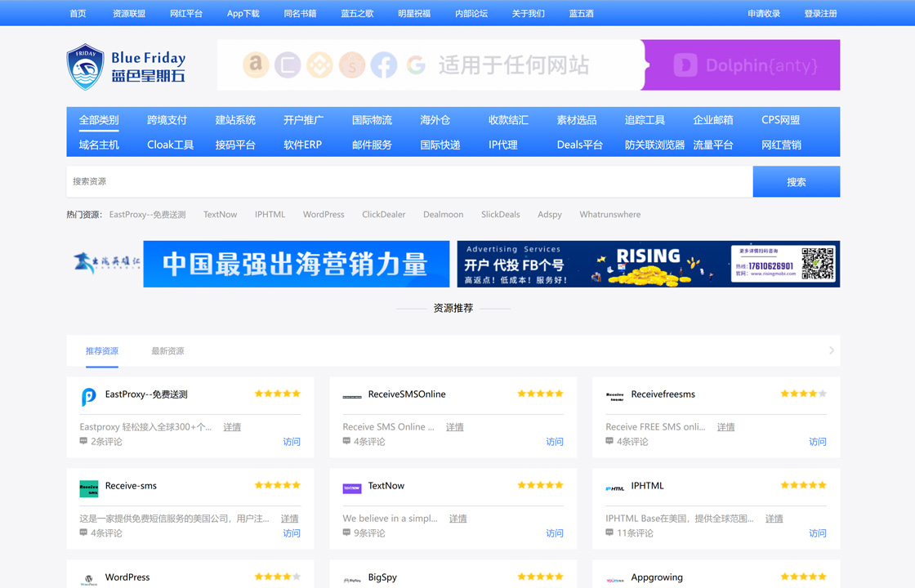
Task: Click the Dolphin{anty} advertisement banner
Action: [x=529, y=65]
